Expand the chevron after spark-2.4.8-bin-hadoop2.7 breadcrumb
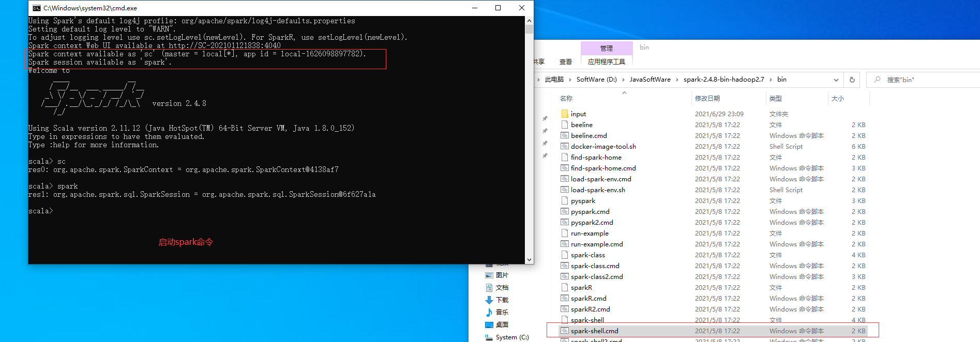 [x=771, y=80]
